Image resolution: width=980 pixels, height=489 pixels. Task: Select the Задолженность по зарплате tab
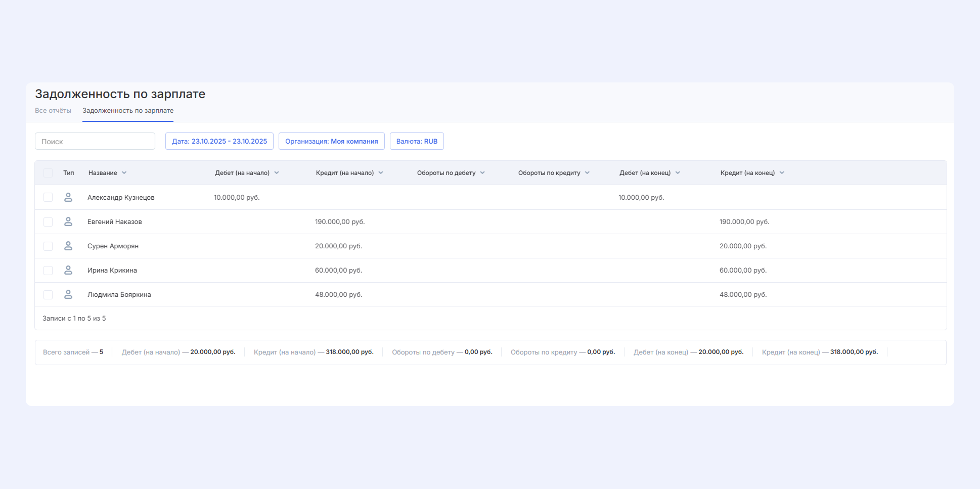128,111
